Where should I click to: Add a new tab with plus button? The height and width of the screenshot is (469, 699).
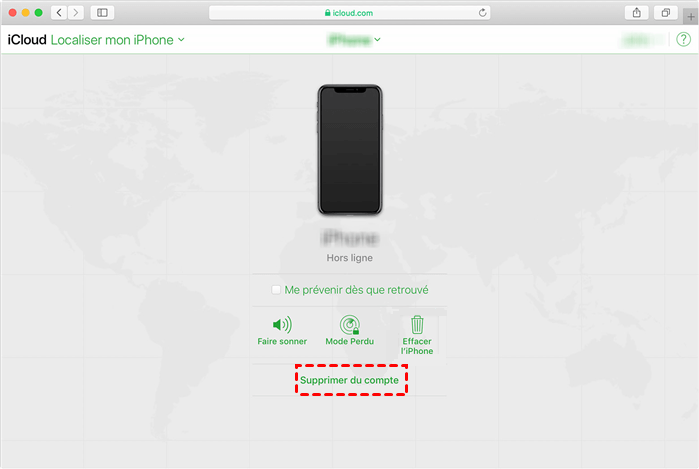[691, 17]
